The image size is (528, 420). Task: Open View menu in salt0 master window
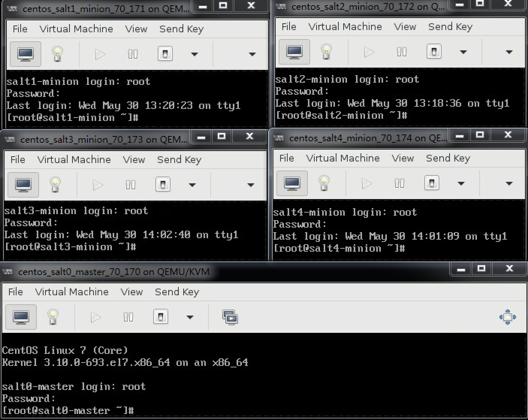coord(132,292)
